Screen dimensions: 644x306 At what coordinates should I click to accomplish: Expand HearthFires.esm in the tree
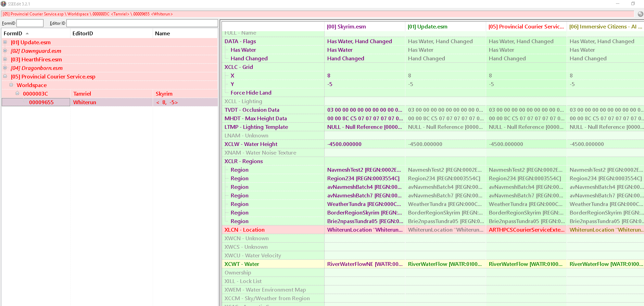[x=5, y=59]
